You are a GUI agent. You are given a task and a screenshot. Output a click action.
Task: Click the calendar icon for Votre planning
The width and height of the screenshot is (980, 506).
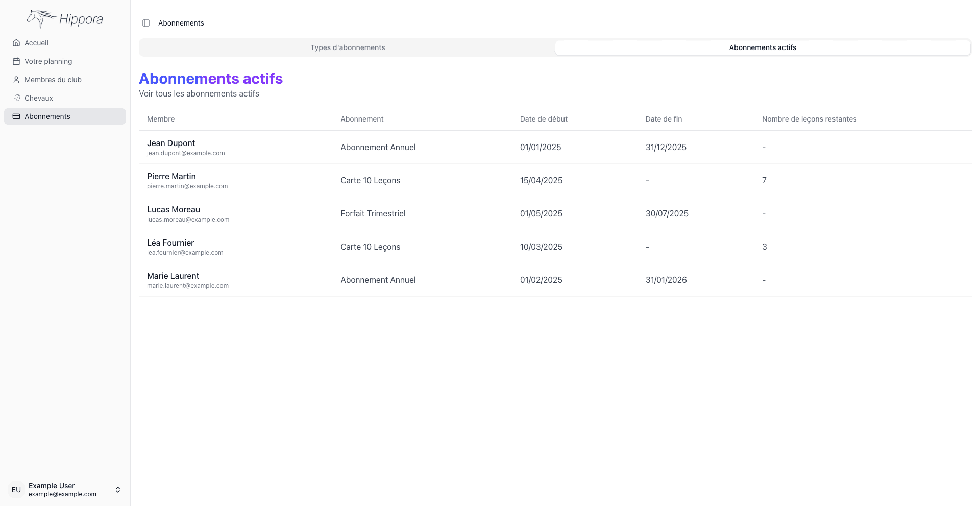tap(16, 61)
